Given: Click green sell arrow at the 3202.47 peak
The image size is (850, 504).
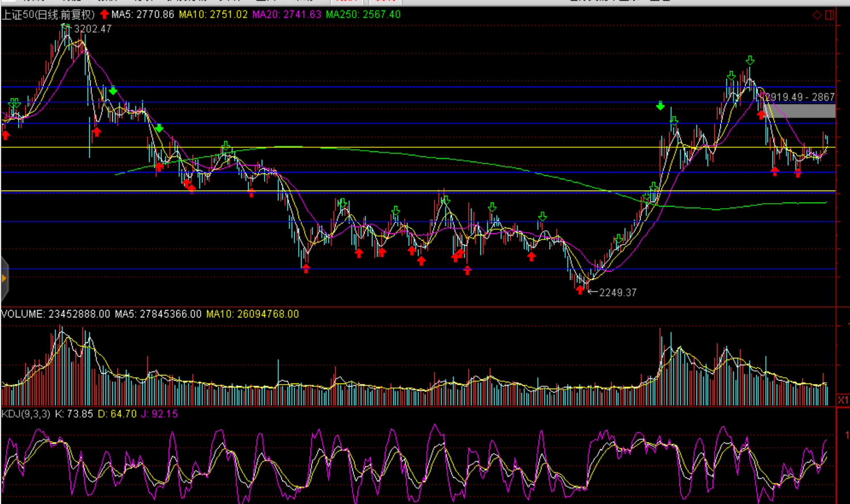Looking at the screenshot, I should [x=65, y=26].
